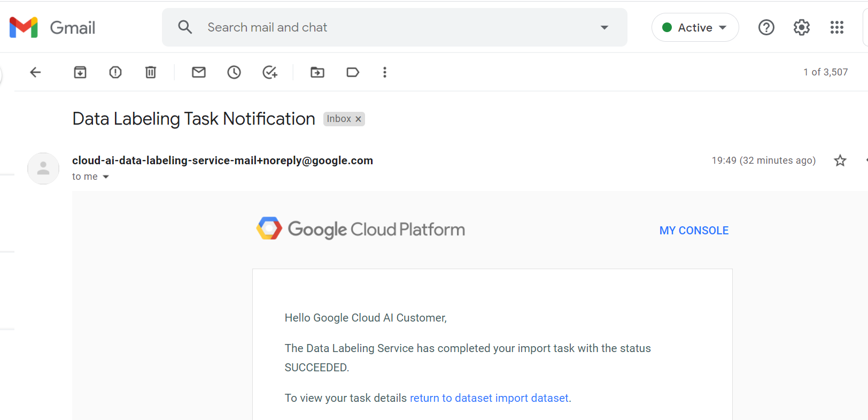Go back to inbox with back arrow
The width and height of the screenshot is (868, 420).
(35, 72)
